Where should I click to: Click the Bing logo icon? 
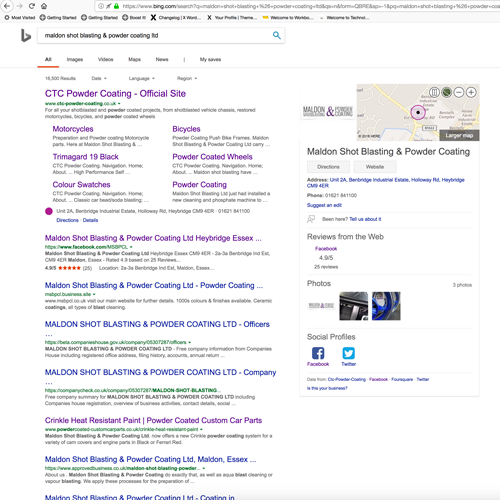pos(26,36)
